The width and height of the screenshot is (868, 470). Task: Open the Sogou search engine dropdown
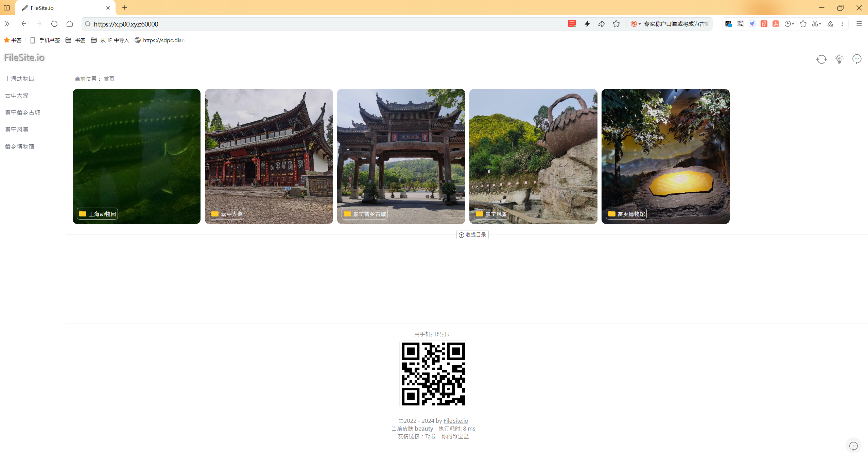click(x=636, y=24)
